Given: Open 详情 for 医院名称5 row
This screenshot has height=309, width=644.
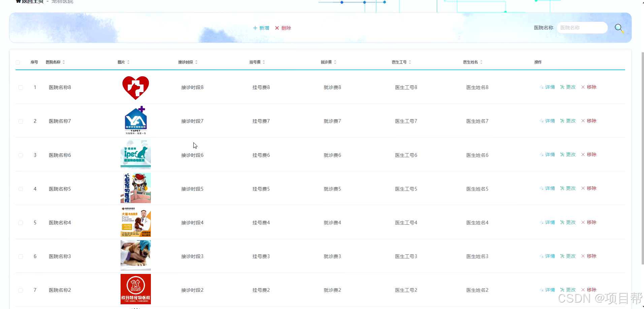Looking at the screenshot, I should coord(547,188).
